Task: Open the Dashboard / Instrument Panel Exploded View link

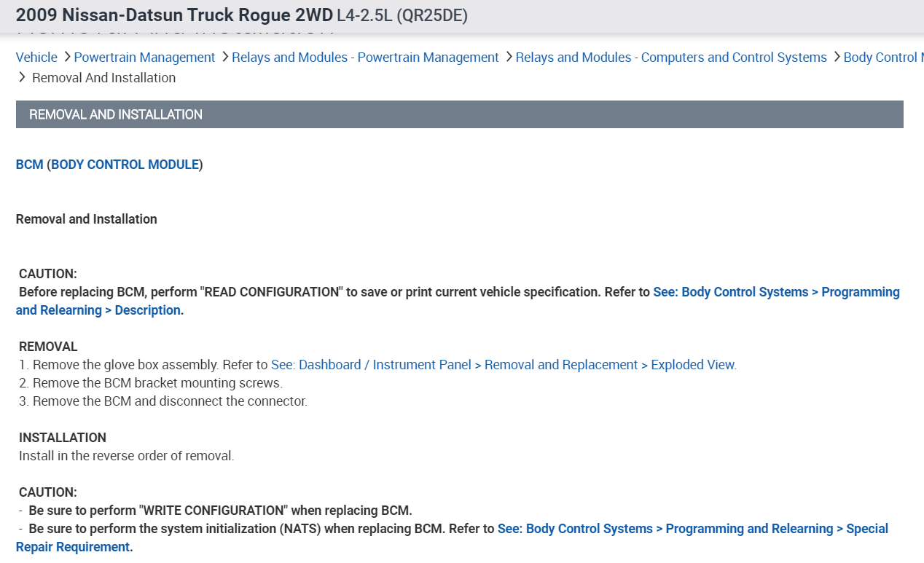Action: (504, 365)
